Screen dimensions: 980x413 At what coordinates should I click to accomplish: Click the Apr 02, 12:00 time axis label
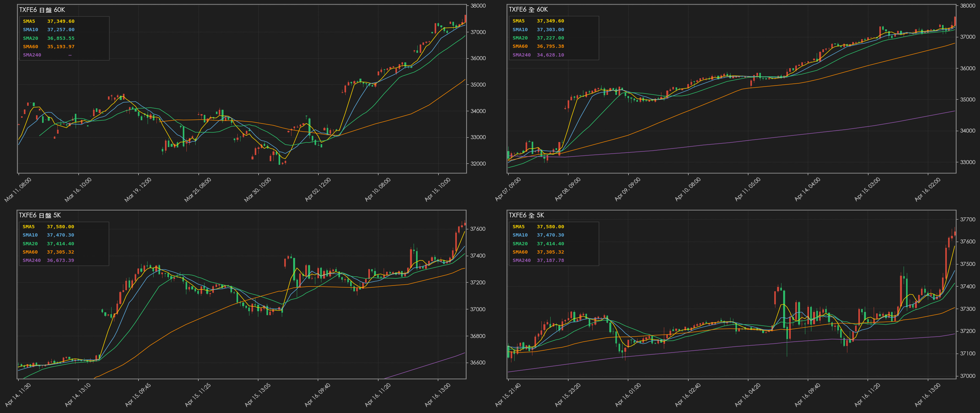318,190
